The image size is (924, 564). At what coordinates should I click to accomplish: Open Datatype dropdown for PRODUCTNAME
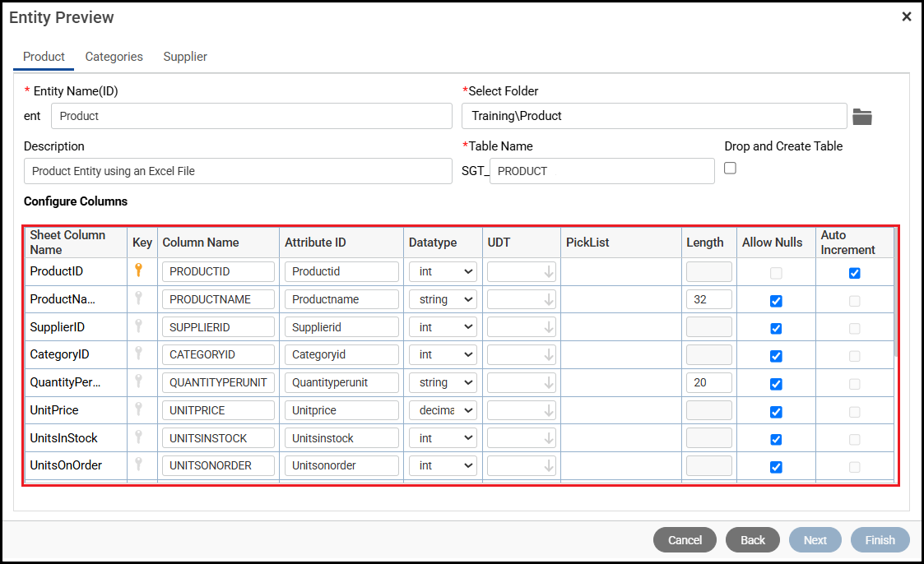pos(443,299)
